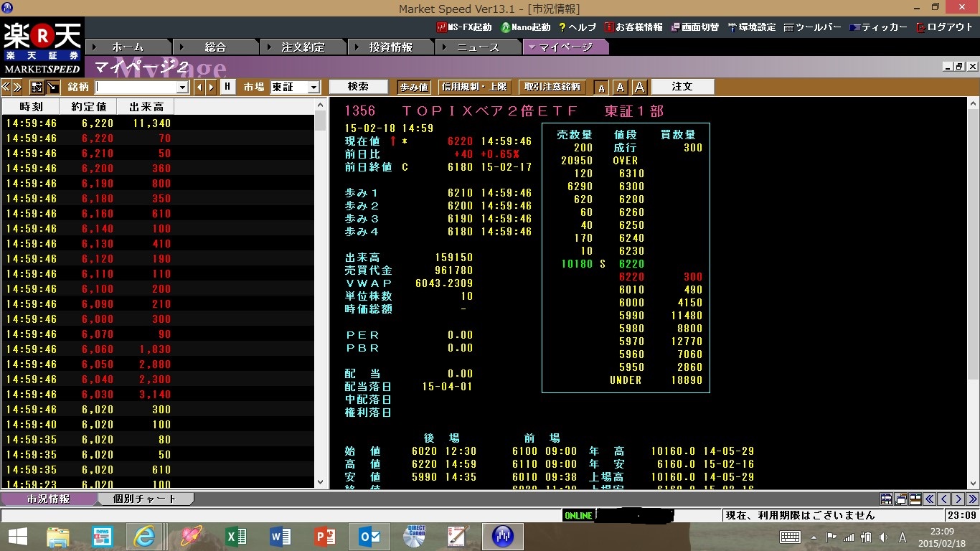Image resolution: width=980 pixels, height=551 pixels.
Task: Click the double-left arrow beside 銘柄 field
Action: (x=6, y=87)
